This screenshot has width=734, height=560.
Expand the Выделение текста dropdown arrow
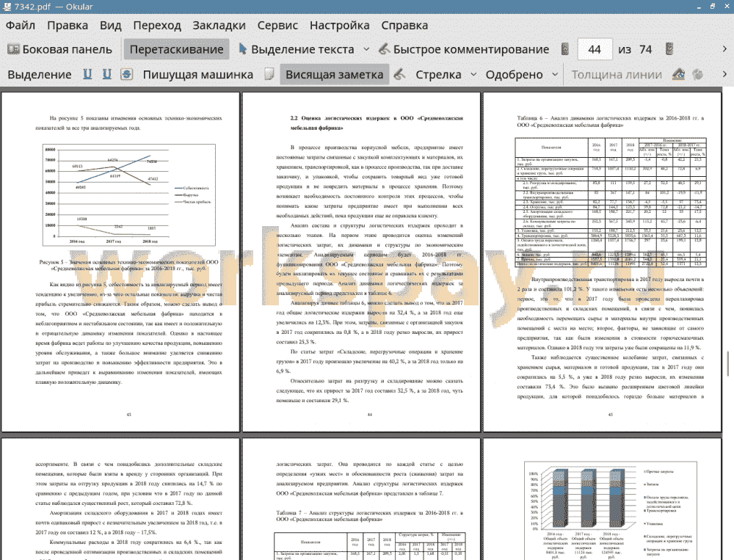tap(366, 49)
